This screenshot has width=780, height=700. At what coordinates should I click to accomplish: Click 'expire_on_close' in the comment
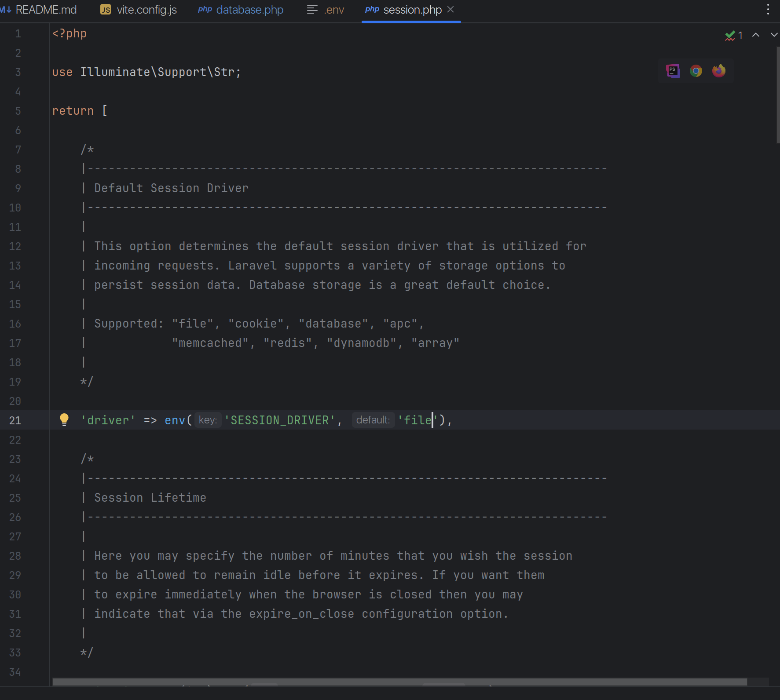tap(302, 614)
